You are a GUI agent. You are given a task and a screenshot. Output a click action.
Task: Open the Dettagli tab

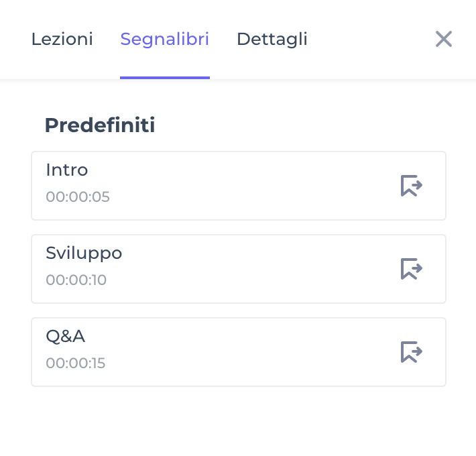pos(272,39)
